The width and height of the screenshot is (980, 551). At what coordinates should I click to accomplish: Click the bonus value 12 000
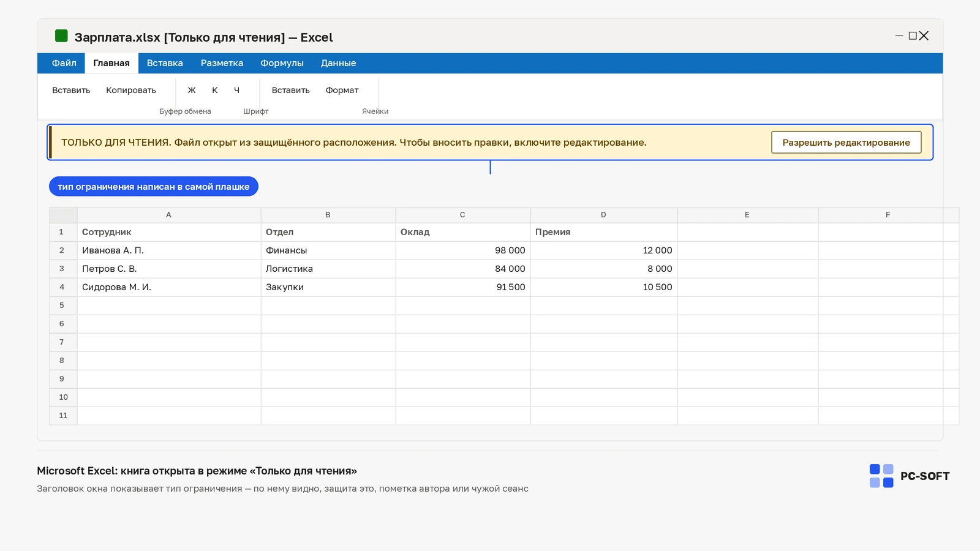[604, 250]
